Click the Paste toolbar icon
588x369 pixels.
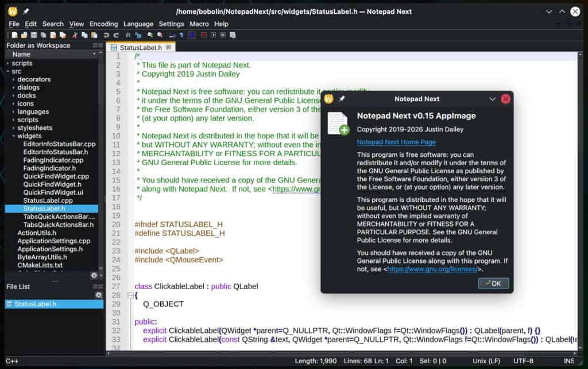point(94,35)
